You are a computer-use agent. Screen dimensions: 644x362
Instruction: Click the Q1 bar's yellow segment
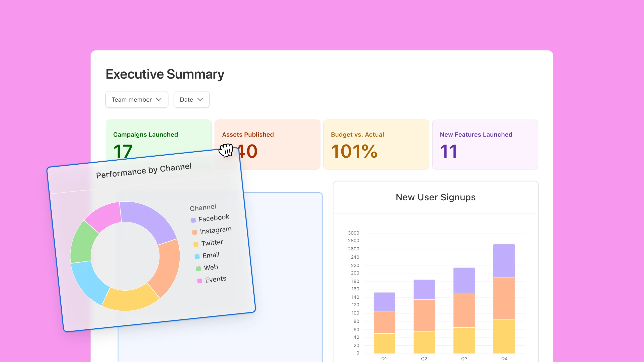point(384,343)
